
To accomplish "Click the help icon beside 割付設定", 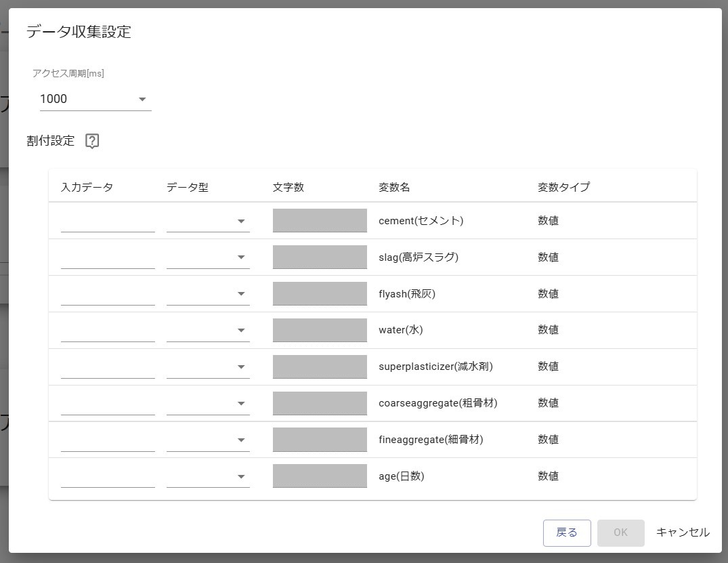I will coord(92,141).
